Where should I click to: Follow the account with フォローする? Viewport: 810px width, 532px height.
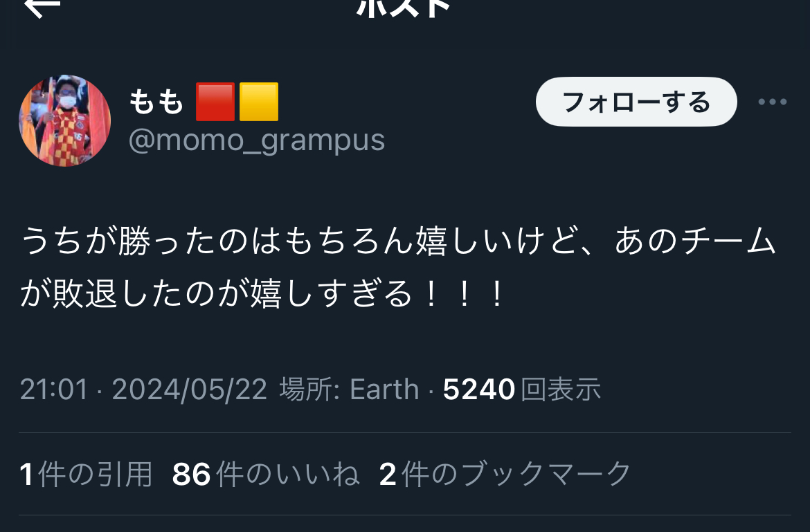(636, 102)
